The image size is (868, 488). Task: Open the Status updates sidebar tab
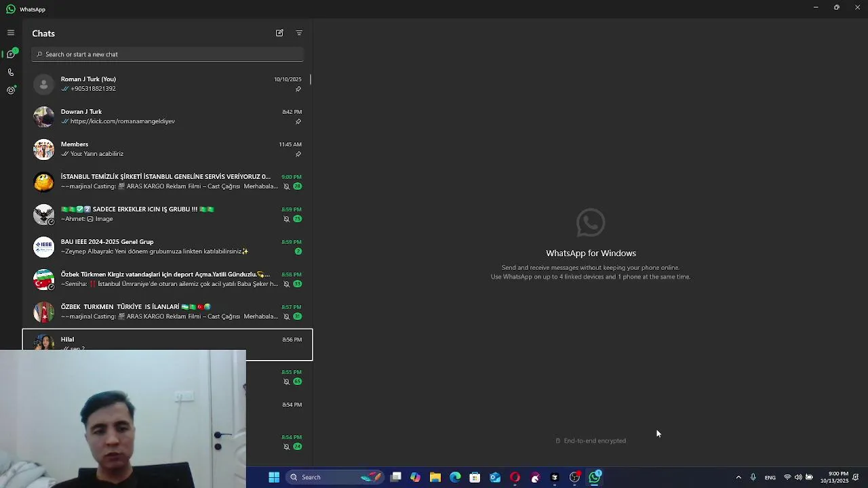[x=11, y=90]
